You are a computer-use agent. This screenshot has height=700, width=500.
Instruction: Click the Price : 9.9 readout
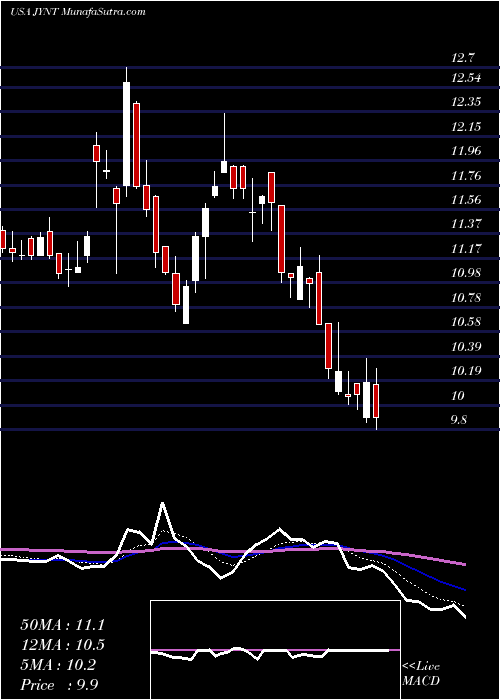point(59,685)
